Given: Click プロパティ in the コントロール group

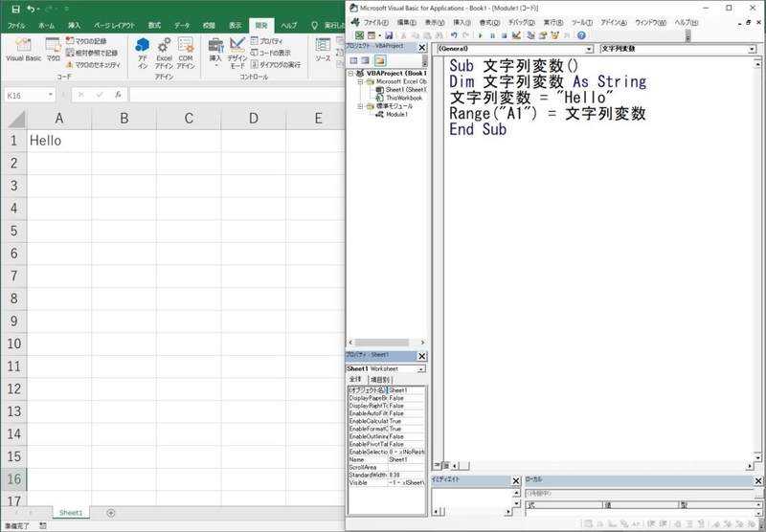Looking at the screenshot, I should click(267, 41).
